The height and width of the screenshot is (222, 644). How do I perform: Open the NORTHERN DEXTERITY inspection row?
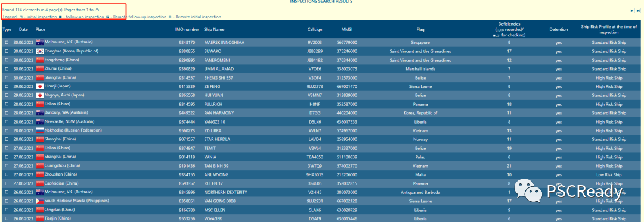point(322,192)
